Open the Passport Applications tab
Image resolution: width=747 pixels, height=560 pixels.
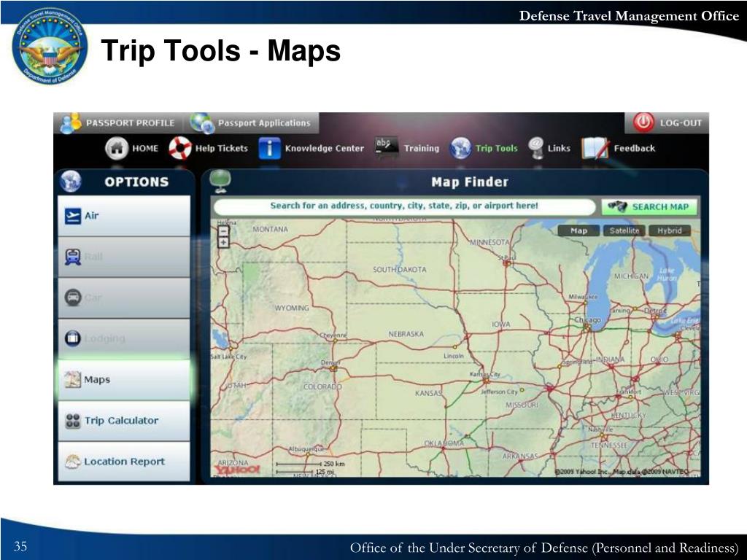[x=251, y=122]
